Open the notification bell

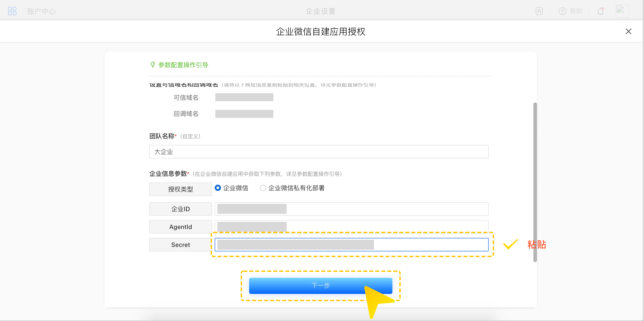pyautogui.click(x=600, y=11)
